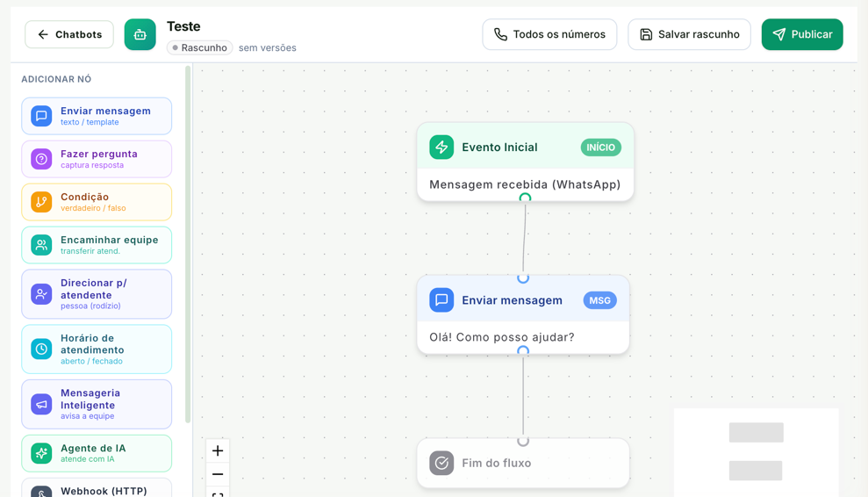The image size is (868, 497).
Task: Click the Enviar mensagem output connector handle
Action: coord(523,350)
